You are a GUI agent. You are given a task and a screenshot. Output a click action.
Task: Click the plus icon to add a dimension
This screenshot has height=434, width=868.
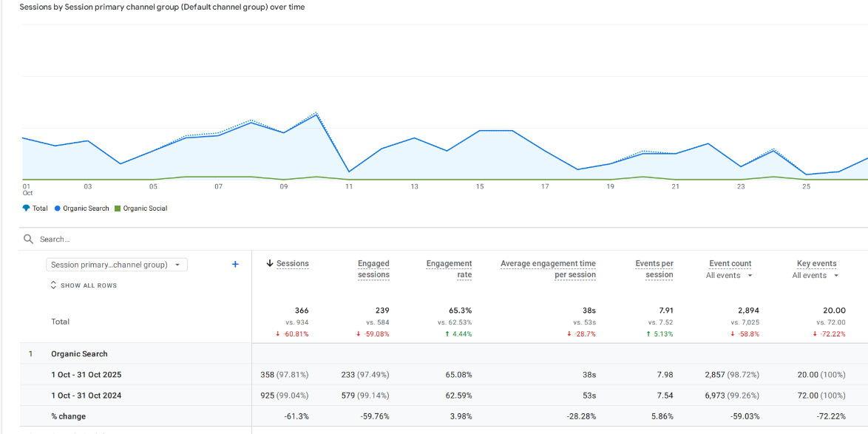[x=235, y=264]
